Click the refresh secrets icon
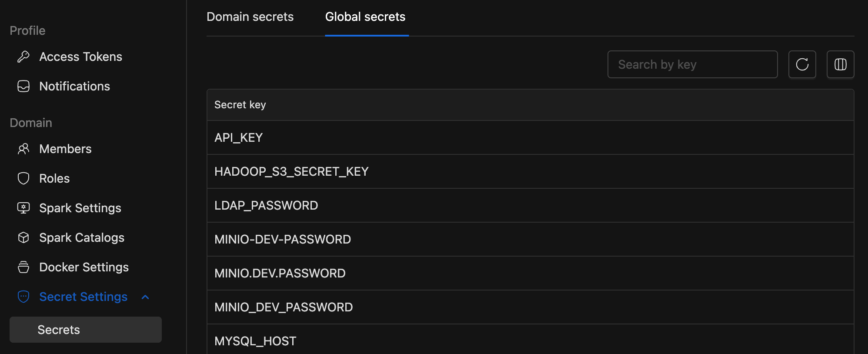 802,64
